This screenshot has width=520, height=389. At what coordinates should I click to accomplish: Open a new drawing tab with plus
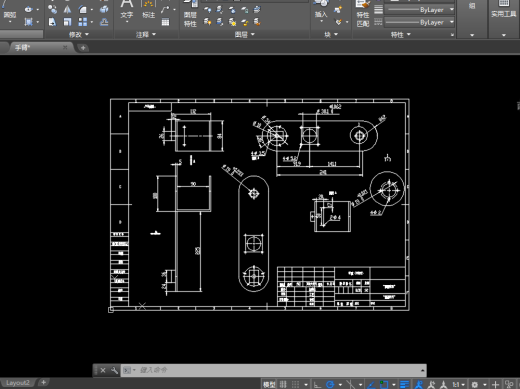[83, 48]
